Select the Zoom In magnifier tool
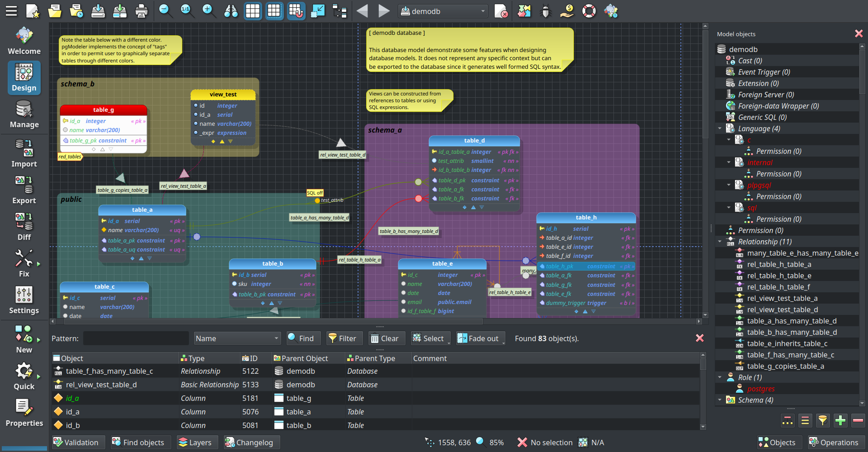 pyautogui.click(x=209, y=11)
